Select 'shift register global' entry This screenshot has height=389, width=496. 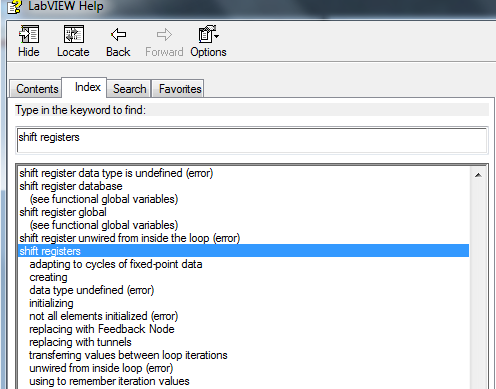[x=63, y=212]
